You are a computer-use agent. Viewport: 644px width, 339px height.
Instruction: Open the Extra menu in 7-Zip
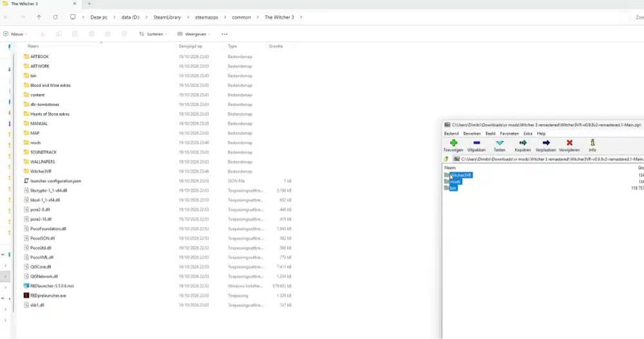pos(528,133)
